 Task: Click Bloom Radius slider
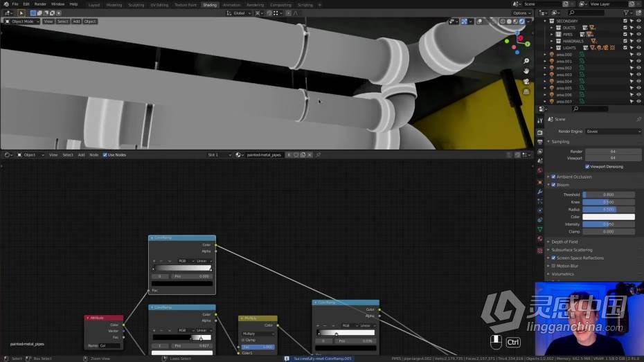coord(608,210)
